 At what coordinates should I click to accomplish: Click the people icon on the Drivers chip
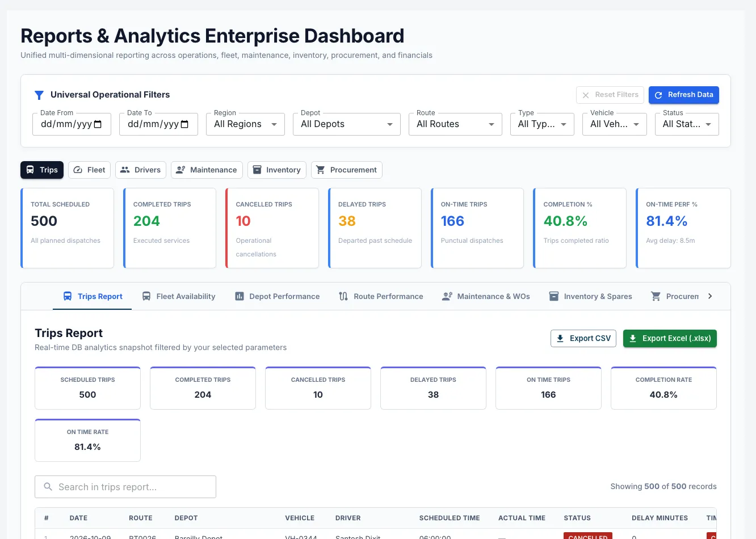(125, 170)
